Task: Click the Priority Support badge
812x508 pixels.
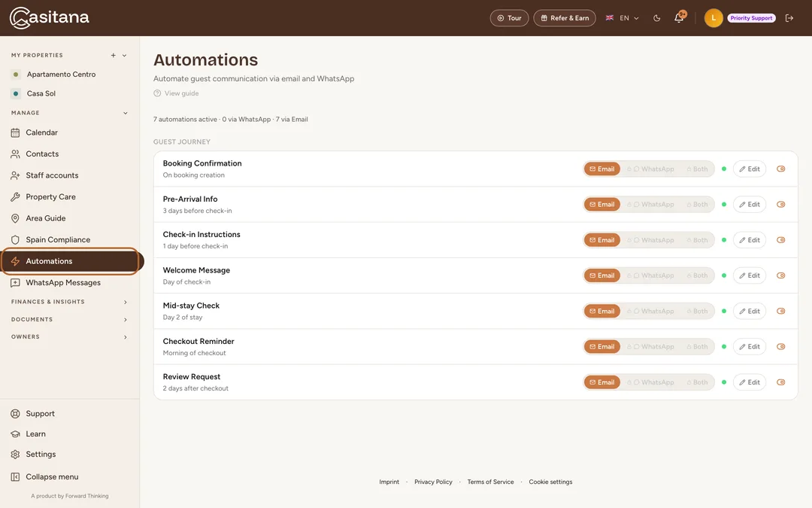Action: pyautogui.click(x=751, y=18)
